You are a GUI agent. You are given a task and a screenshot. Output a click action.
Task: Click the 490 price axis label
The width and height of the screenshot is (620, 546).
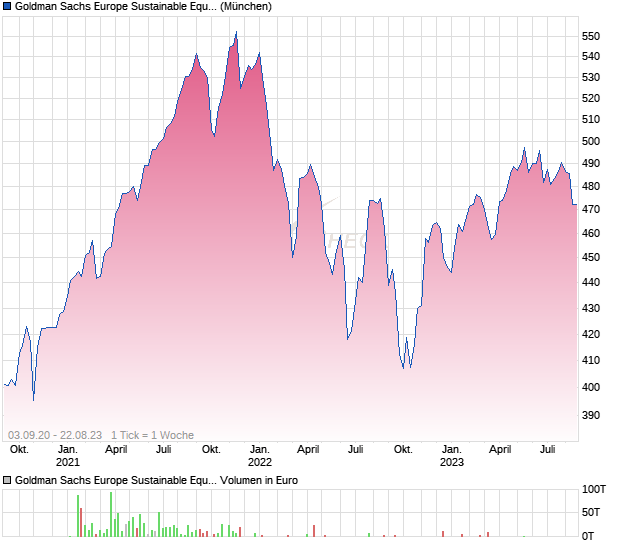coord(591,163)
